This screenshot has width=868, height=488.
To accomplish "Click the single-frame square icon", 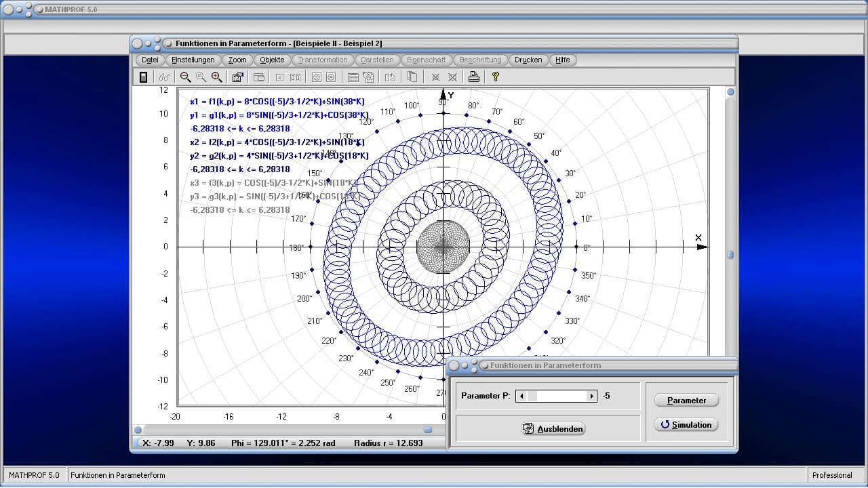I will [x=279, y=77].
